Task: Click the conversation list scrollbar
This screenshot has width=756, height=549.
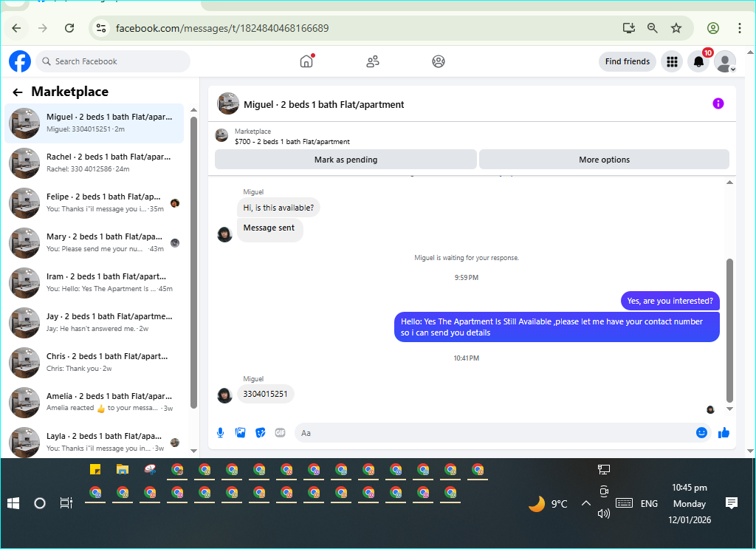Action: pyautogui.click(x=194, y=263)
